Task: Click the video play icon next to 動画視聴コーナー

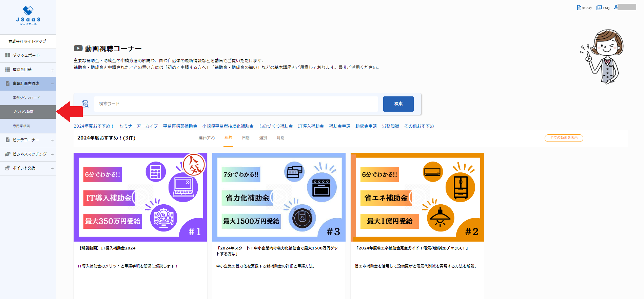Action: click(78, 49)
